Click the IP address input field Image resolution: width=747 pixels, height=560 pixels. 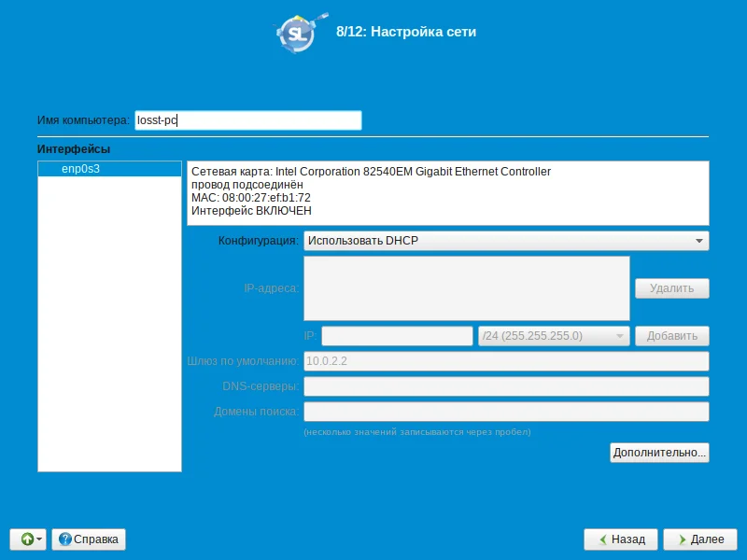tap(397, 336)
